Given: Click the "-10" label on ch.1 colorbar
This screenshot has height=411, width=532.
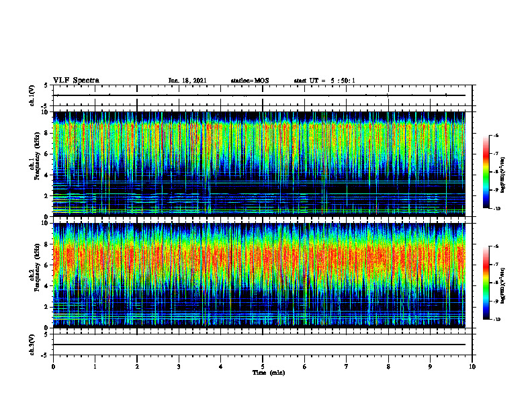Looking at the screenshot, I should [497, 209].
